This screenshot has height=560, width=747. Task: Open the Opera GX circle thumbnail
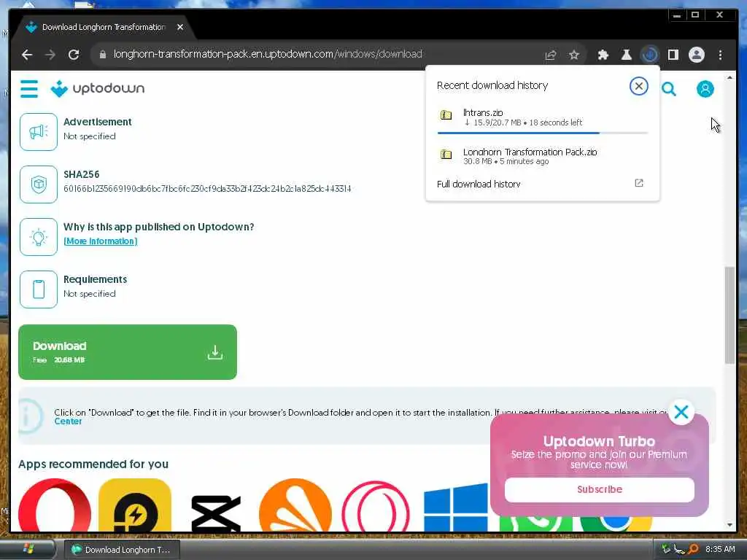tap(376, 506)
